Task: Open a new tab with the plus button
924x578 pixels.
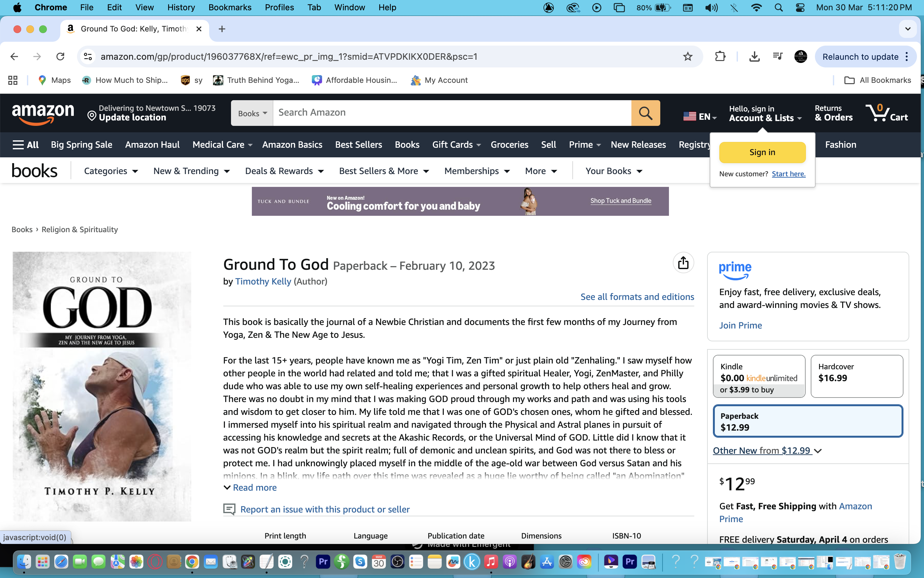Action: click(222, 29)
